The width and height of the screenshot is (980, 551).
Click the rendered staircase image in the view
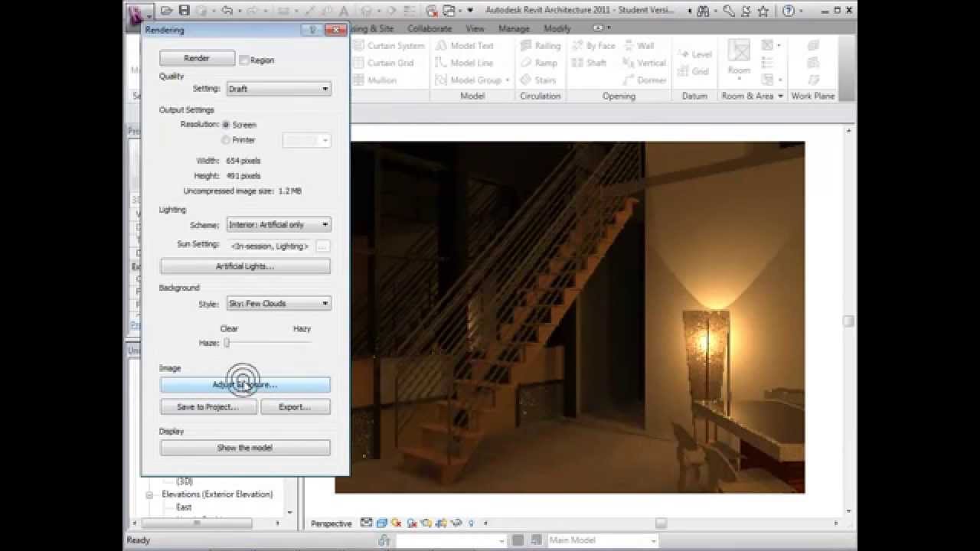pyautogui.click(x=570, y=318)
